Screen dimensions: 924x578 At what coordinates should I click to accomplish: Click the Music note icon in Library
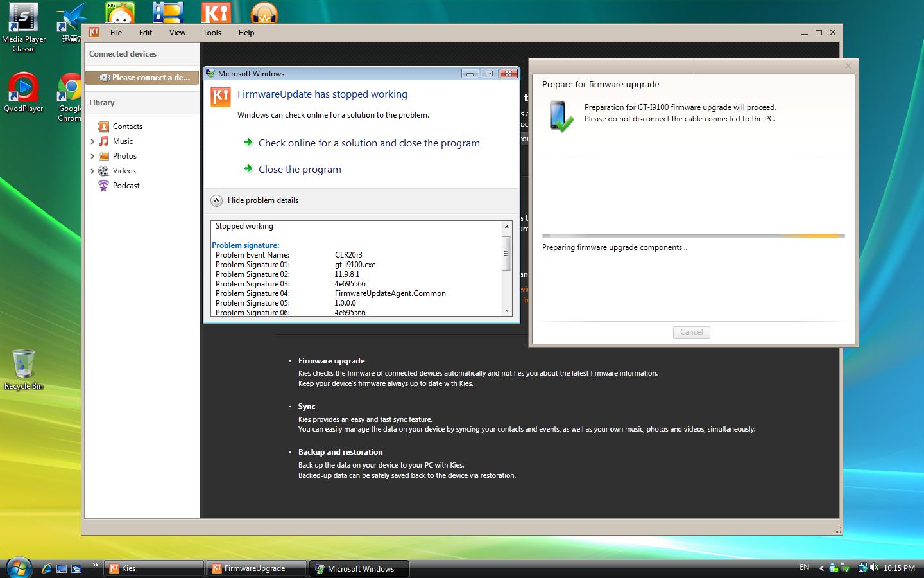tap(103, 141)
